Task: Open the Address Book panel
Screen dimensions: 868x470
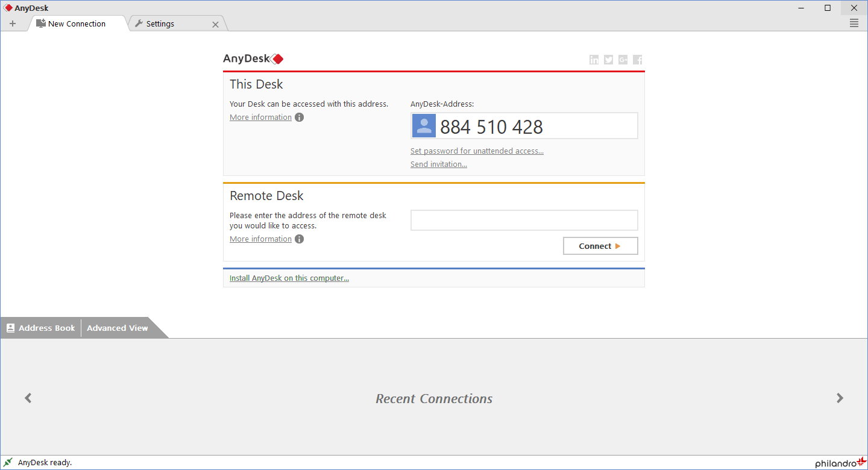Action: pos(40,328)
